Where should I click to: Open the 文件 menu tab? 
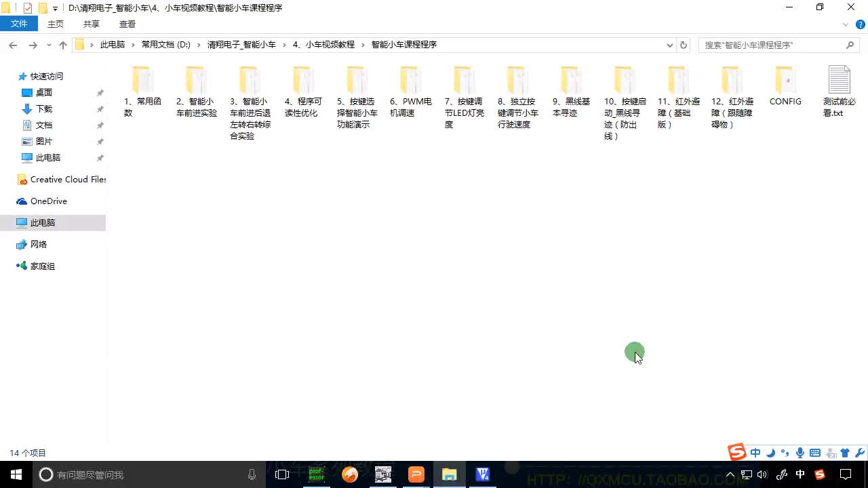19,24
